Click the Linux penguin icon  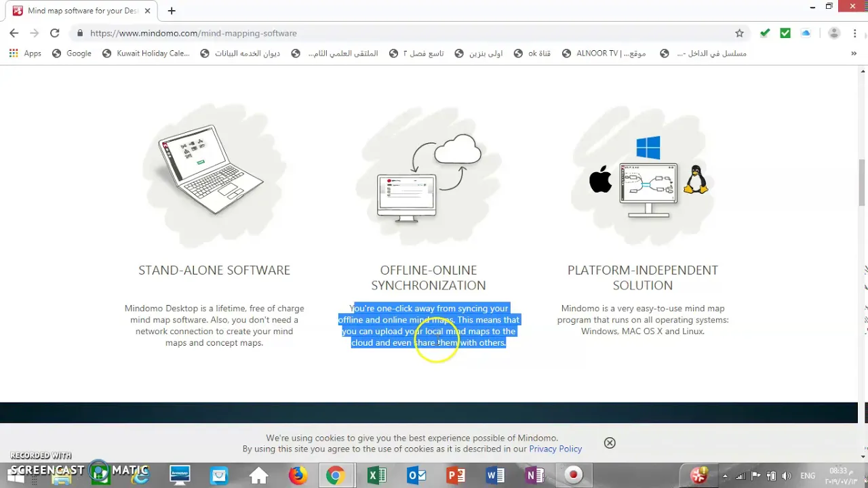(696, 180)
